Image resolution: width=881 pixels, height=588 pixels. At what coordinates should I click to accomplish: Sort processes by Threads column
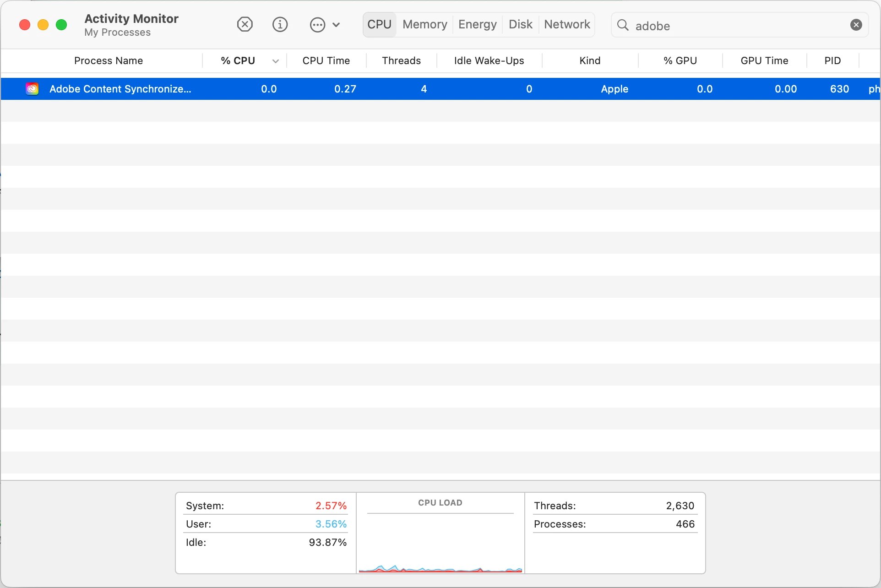(401, 61)
